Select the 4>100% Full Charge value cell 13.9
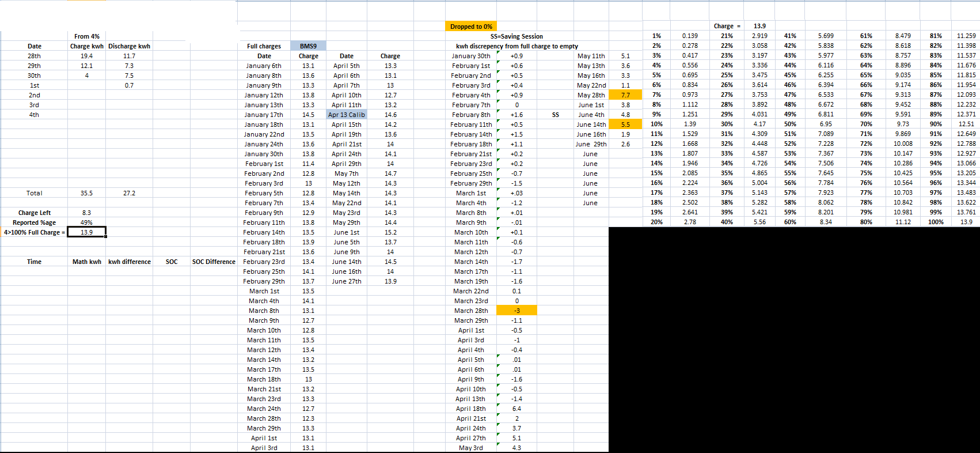 point(87,232)
